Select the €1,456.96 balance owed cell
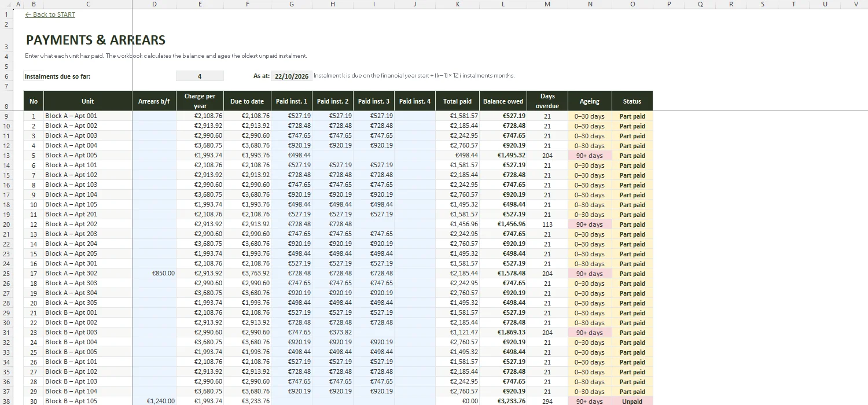This screenshot has width=868, height=405. [x=503, y=224]
